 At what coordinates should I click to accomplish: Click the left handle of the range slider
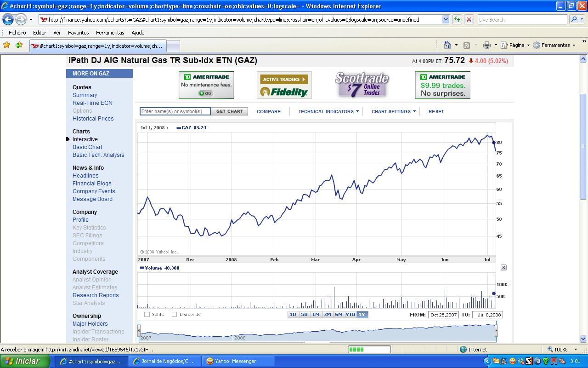click(139, 330)
